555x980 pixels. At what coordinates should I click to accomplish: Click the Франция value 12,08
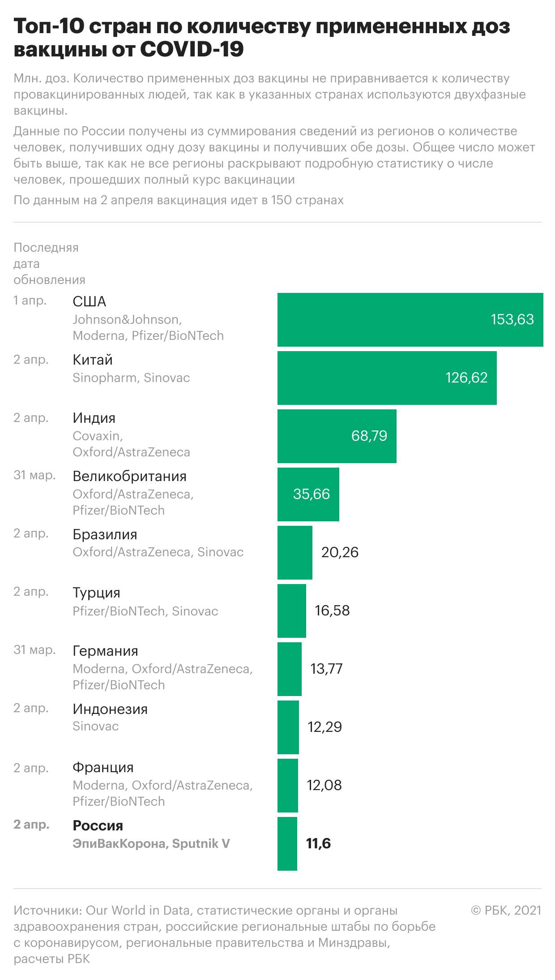click(x=324, y=785)
